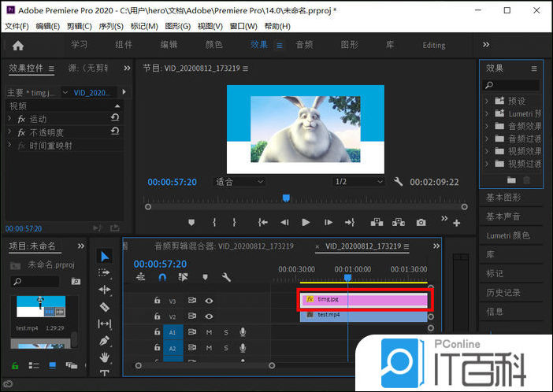Pick the Hand tool
This screenshot has width=553, height=392.
tap(105, 357)
